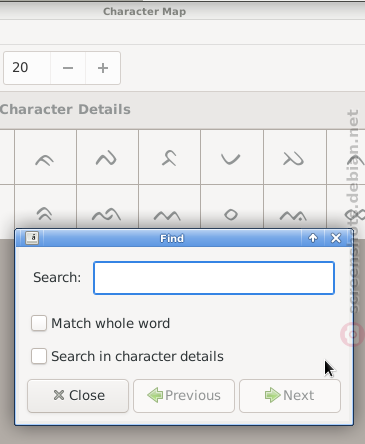Image resolution: width=365 pixels, height=444 pixels.
Task: Select the checkmark-shaped curve glyph
Action: [232, 157]
